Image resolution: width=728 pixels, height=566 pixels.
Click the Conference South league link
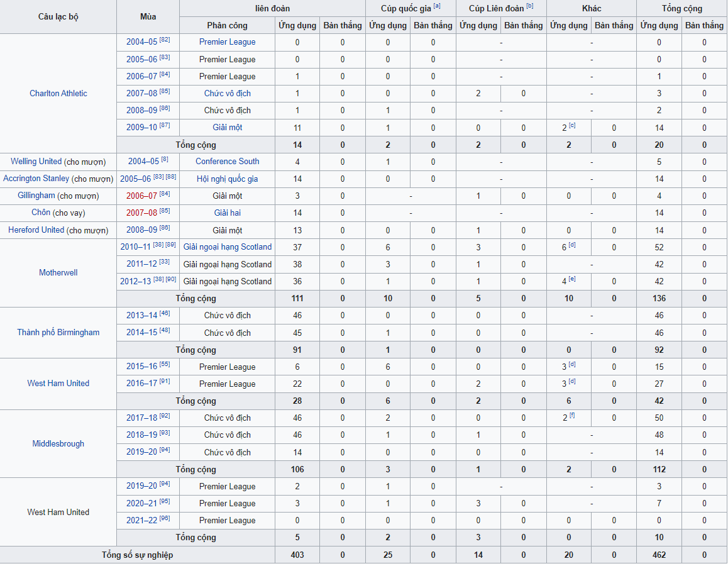[x=227, y=162]
